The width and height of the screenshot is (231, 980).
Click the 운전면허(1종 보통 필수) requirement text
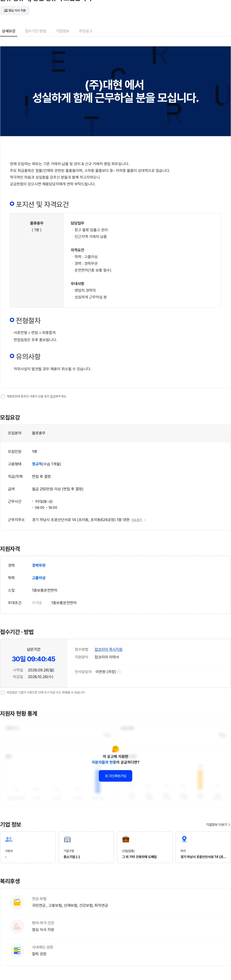(93, 270)
